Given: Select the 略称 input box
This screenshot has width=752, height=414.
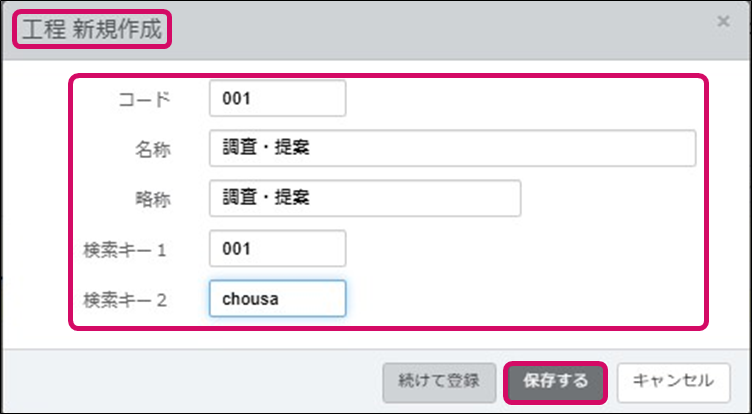Looking at the screenshot, I should [365, 198].
